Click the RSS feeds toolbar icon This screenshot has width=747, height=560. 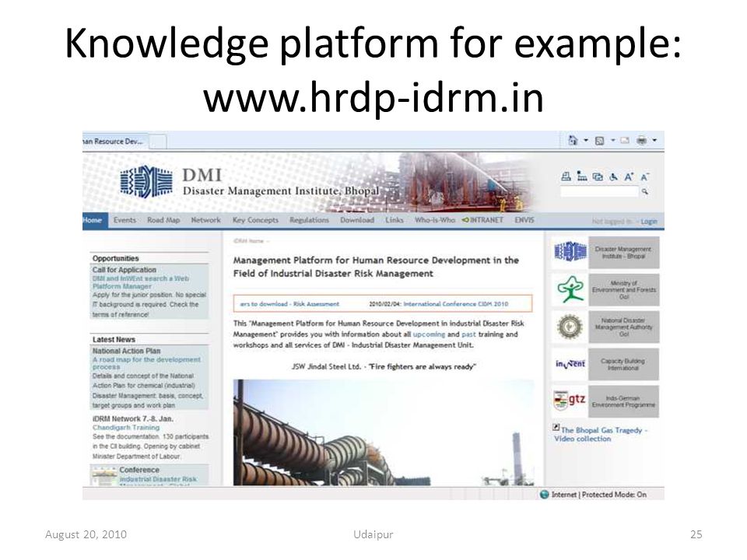point(600,141)
